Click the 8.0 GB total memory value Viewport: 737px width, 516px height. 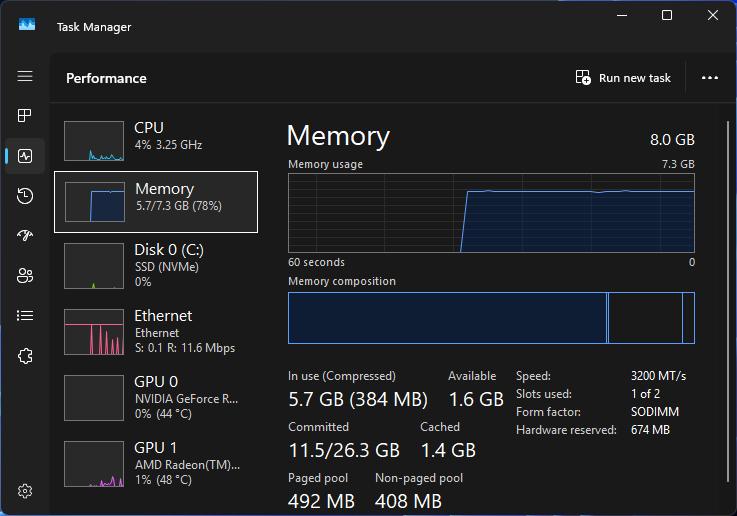point(672,140)
